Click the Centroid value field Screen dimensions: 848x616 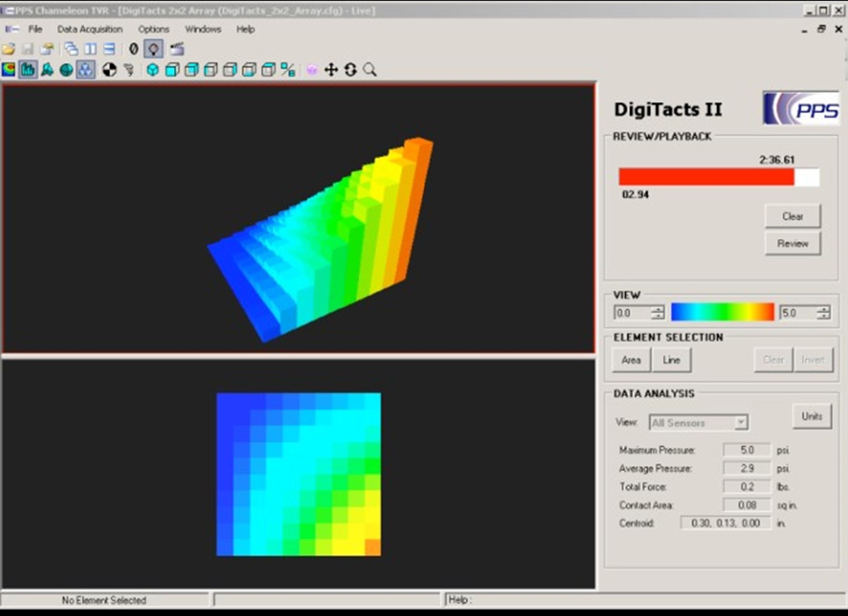point(726,523)
